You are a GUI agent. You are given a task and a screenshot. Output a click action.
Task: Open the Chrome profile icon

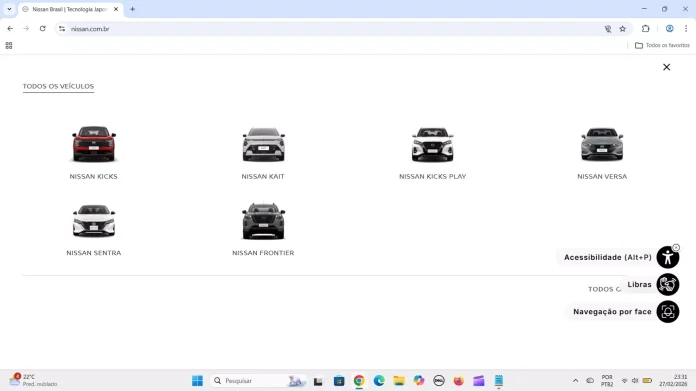tap(669, 28)
